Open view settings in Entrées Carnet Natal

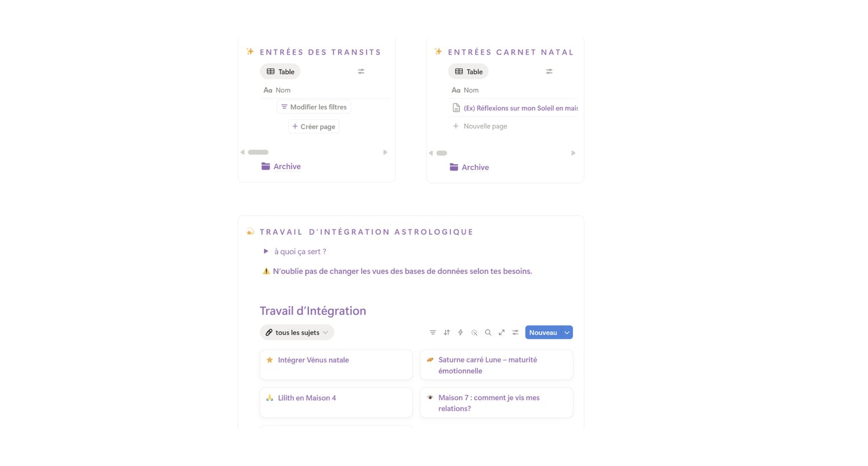tap(549, 72)
